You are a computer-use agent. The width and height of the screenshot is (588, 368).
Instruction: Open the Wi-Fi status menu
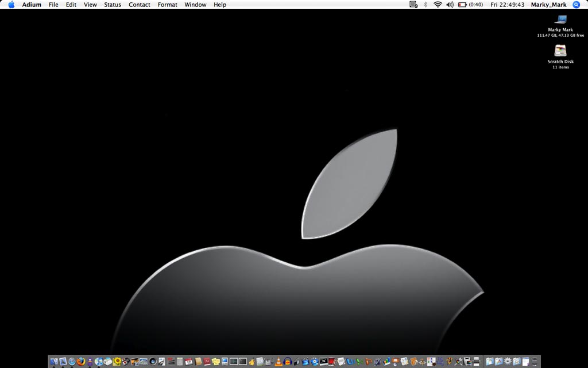tap(438, 5)
